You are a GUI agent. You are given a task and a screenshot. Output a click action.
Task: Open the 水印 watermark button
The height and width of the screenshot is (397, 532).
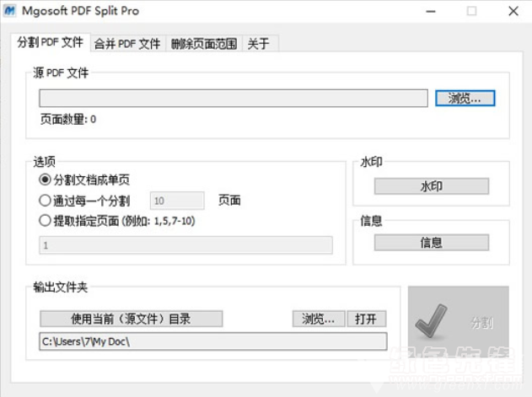(432, 186)
